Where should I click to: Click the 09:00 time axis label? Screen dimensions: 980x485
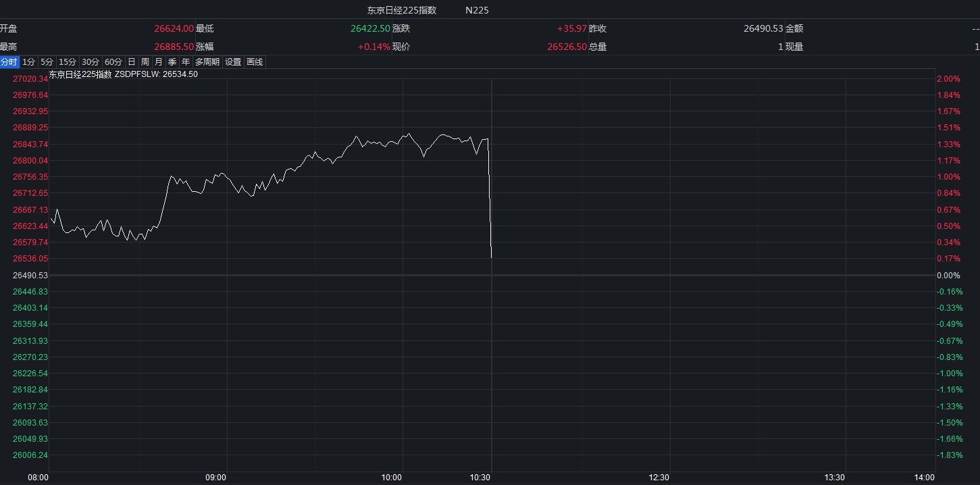tap(215, 478)
